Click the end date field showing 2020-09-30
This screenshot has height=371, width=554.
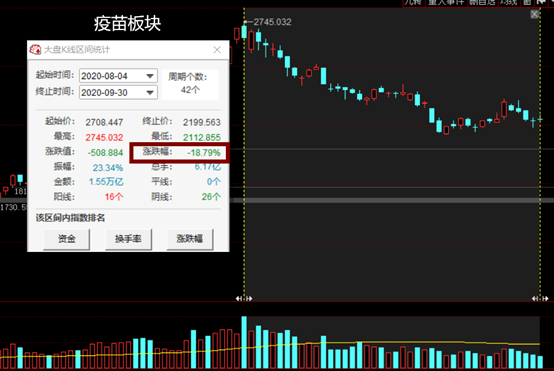click(x=118, y=93)
